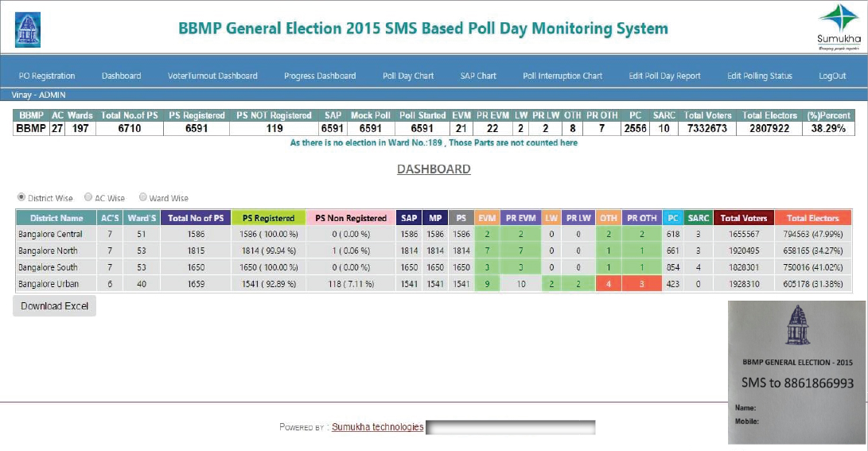Select the AC Wise radio button
The width and height of the screenshot is (868, 451).
pos(88,198)
